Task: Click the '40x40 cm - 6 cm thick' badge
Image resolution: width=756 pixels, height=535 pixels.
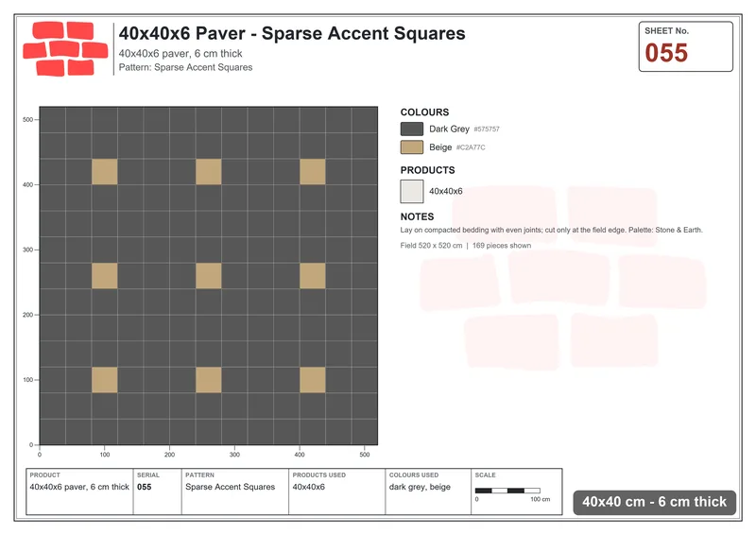Action: click(654, 502)
